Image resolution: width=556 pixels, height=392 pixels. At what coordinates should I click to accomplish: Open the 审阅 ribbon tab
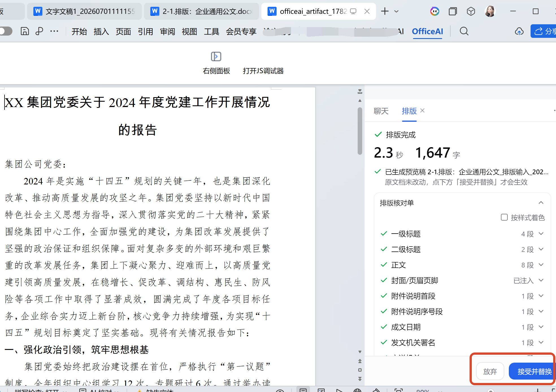click(167, 31)
